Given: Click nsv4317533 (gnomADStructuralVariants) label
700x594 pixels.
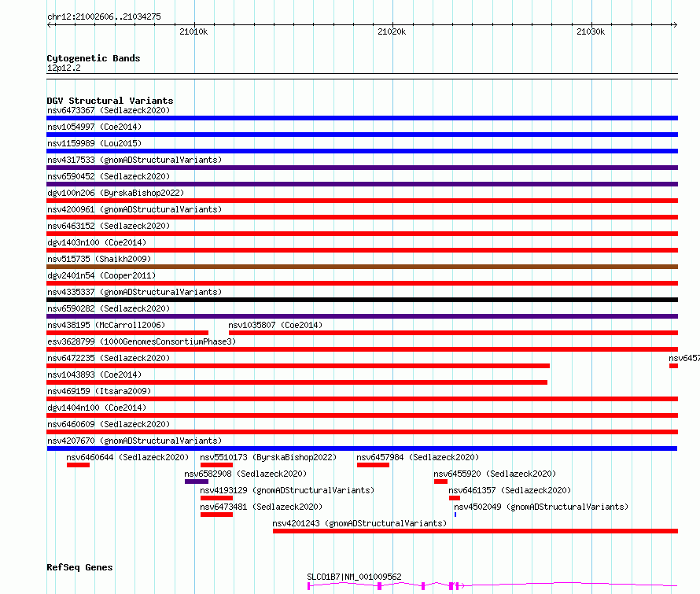Looking at the screenshot, I should (x=134, y=160).
